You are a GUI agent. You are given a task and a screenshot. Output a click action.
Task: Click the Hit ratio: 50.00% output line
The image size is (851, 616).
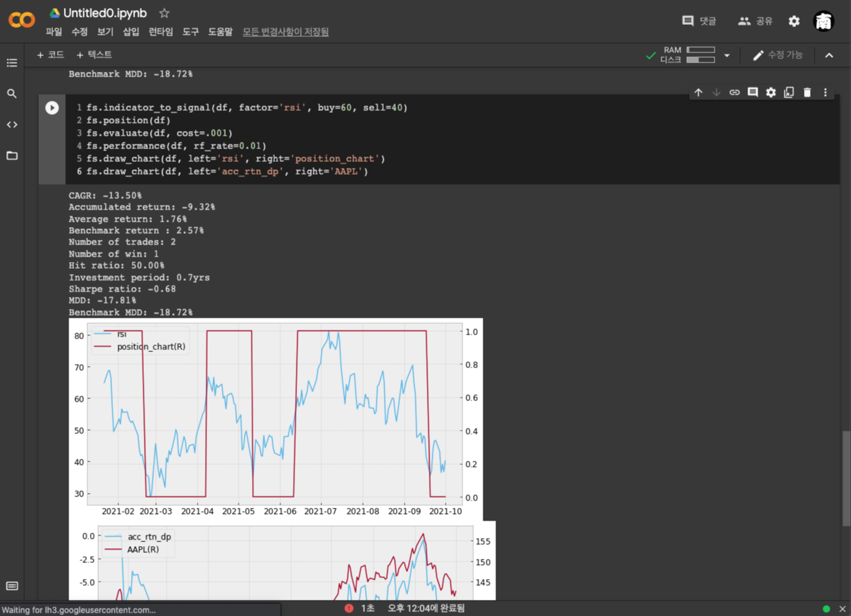(x=116, y=265)
